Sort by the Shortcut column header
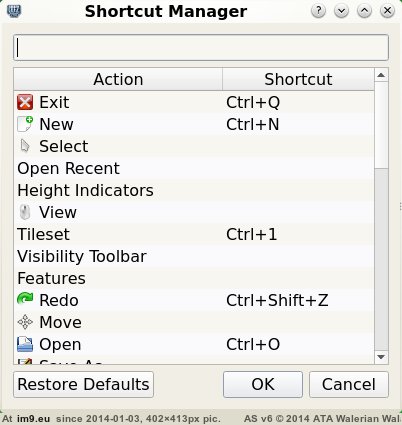This screenshot has height=425, width=402. pyautogui.click(x=298, y=79)
